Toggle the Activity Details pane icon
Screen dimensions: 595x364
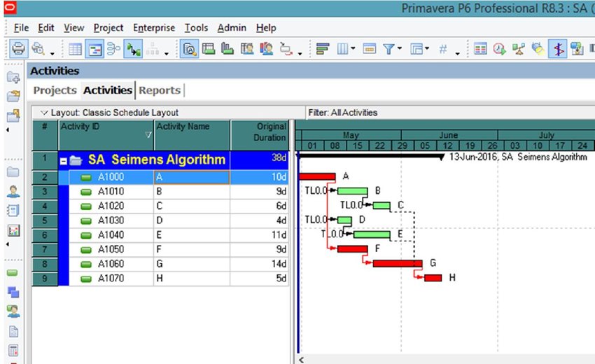[x=189, y=49]
